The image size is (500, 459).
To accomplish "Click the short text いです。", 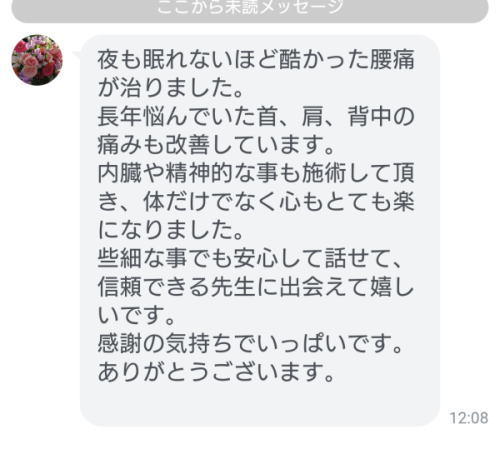I will click(137, 315).
